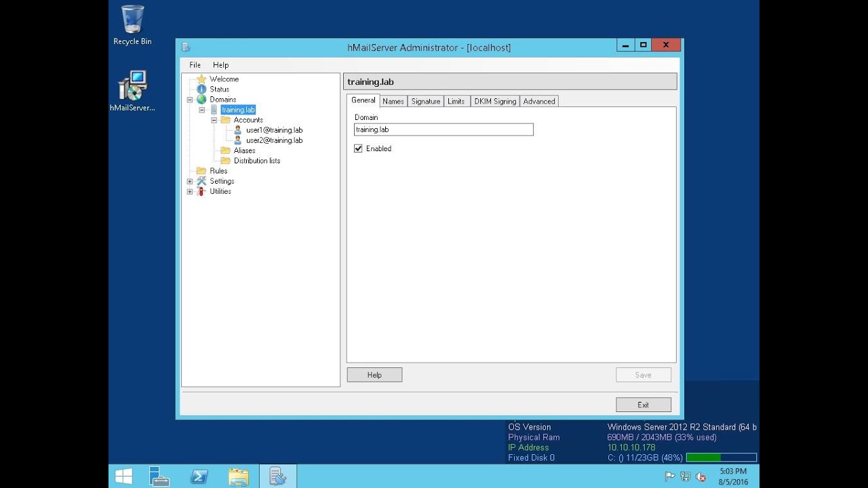
Task: Switch to the DKIM Signing tab
Action: coord(495,101)
